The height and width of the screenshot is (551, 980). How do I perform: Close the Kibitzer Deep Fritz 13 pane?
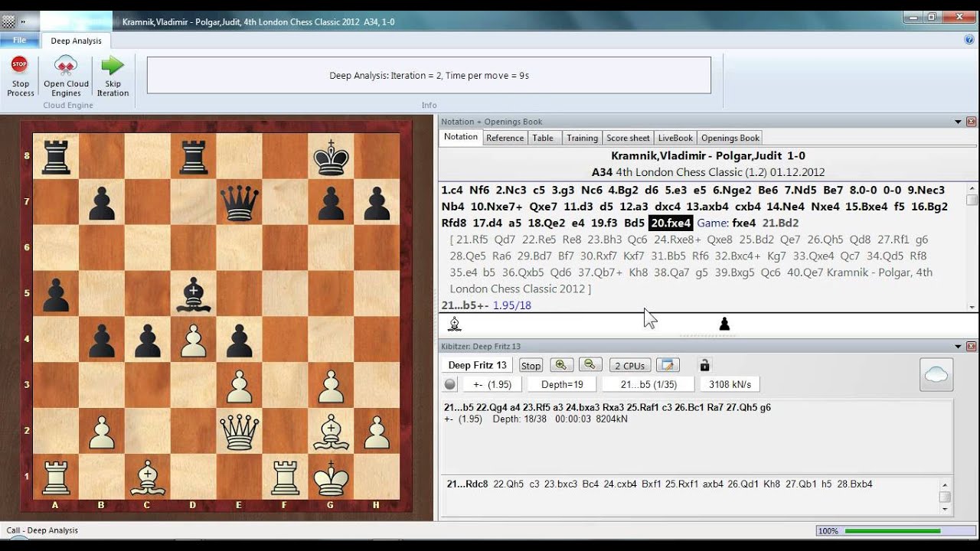pyautogui.click(x=971, y=347)
